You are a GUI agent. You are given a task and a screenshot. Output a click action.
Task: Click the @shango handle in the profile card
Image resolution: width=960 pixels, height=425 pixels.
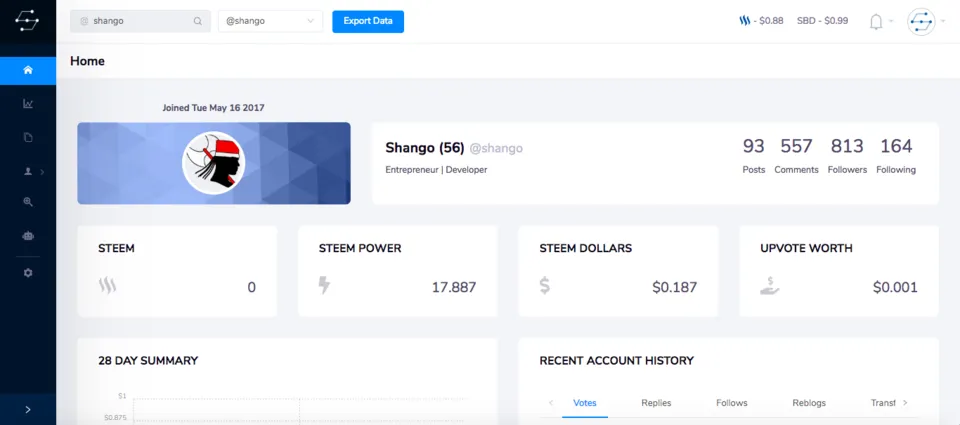496,148
